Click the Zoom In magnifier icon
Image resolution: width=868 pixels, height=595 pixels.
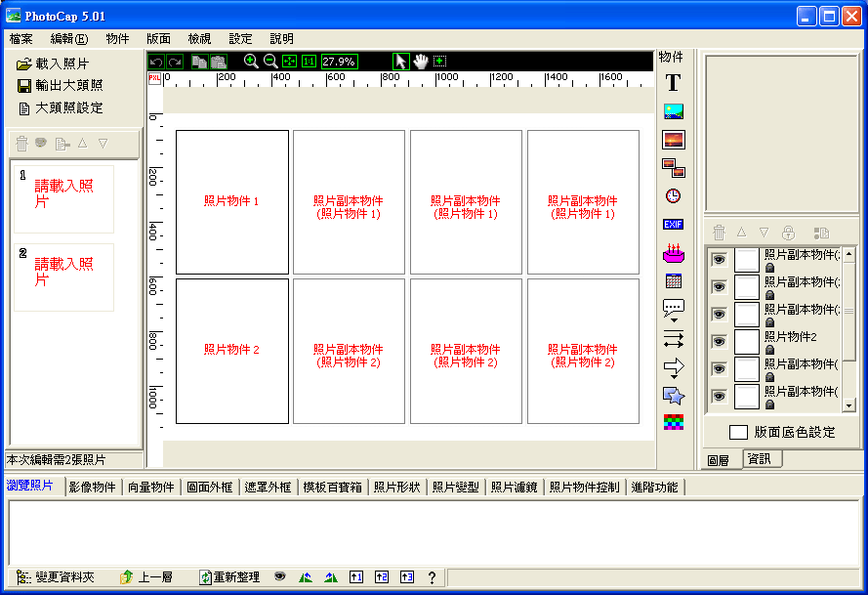[x=252, y=62]
